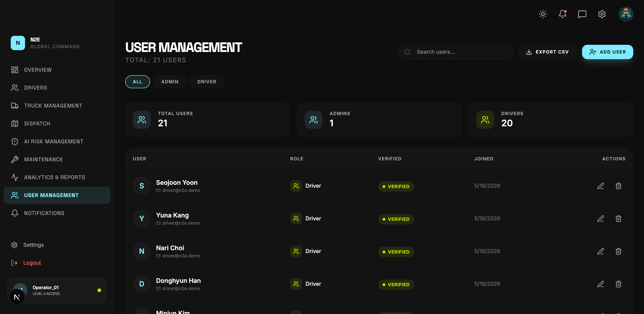644x314 pixels.
Task: Open Truck Management in sidebar
Action: tap(57, 106)
